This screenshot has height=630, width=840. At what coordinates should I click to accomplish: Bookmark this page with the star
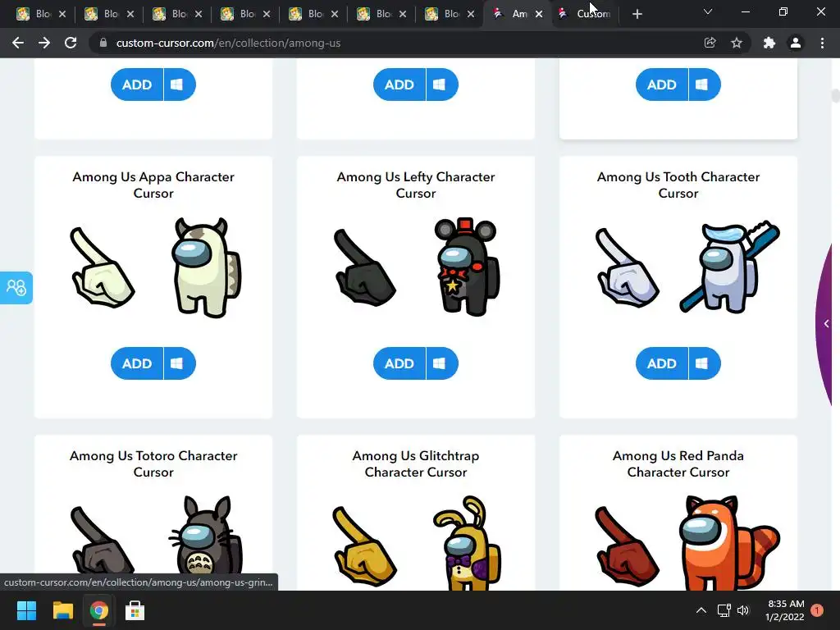click(x=737, y=43)
